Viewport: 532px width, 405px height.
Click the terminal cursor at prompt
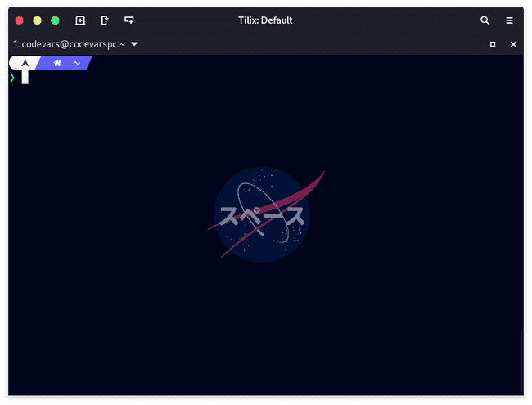point(25,78)
